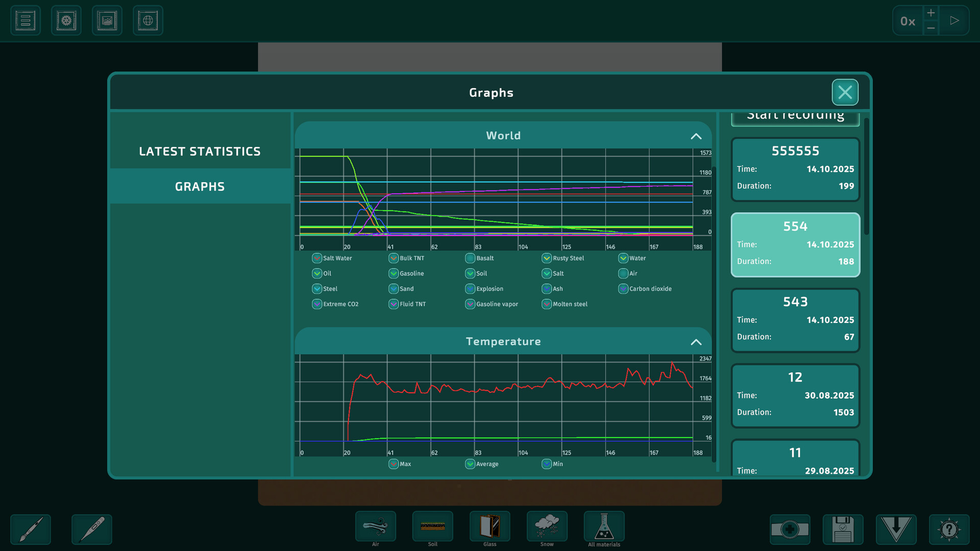This screenshot has height=551, width=980.
Task: Open help via the question mark icon
Action: (948, 529)
